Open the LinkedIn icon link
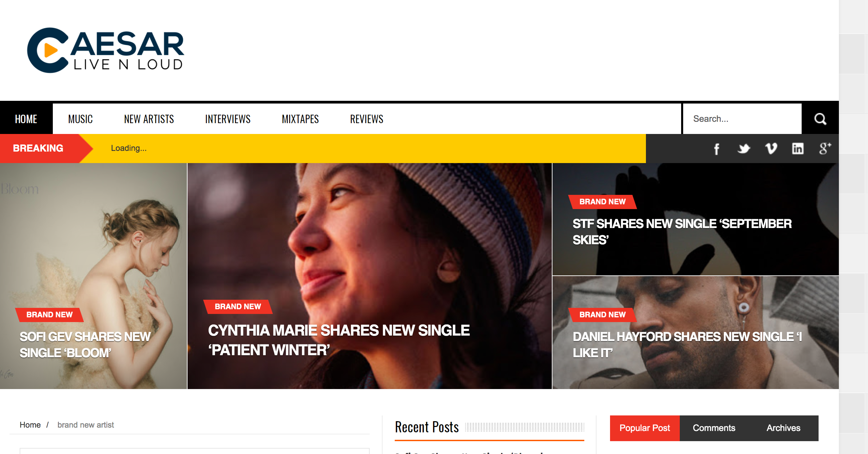 point(798,149)
